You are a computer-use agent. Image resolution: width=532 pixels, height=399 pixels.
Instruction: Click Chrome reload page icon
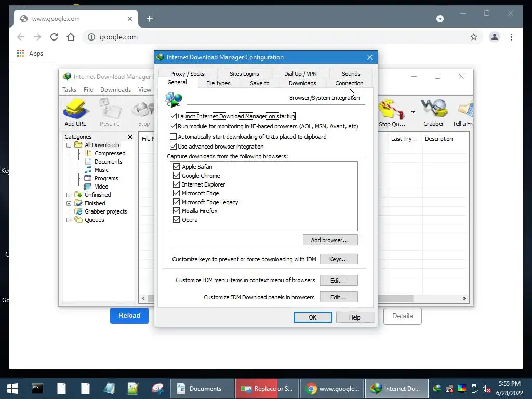pyautogui.click(x=54, y=37)
